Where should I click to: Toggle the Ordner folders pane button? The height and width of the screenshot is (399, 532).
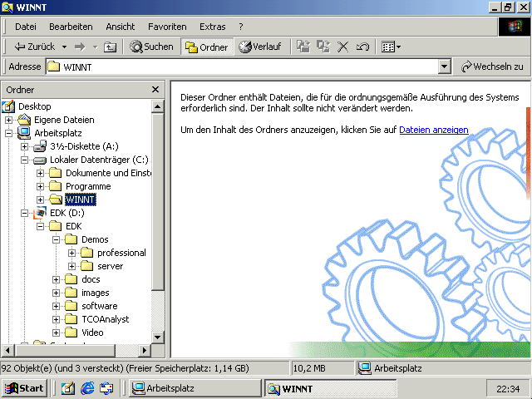[207, 47]
